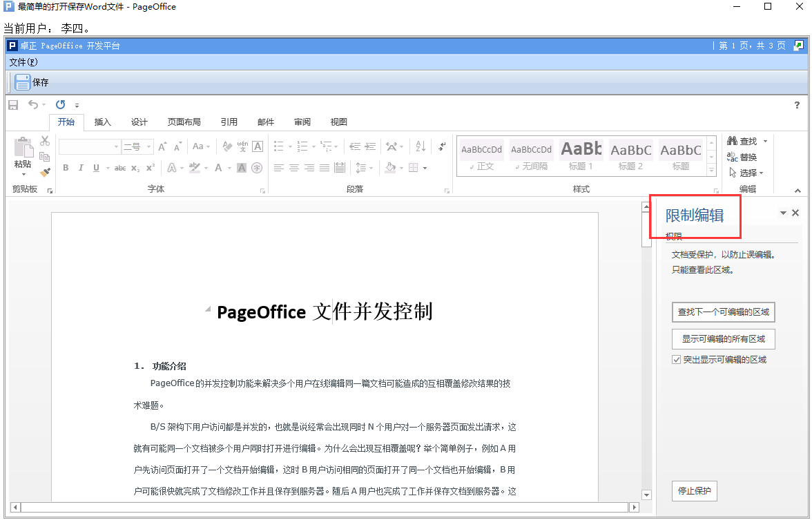Viewport: 812px width, 527px height.
Task: Click the PageOffice save button
Action: pos(31,82)
